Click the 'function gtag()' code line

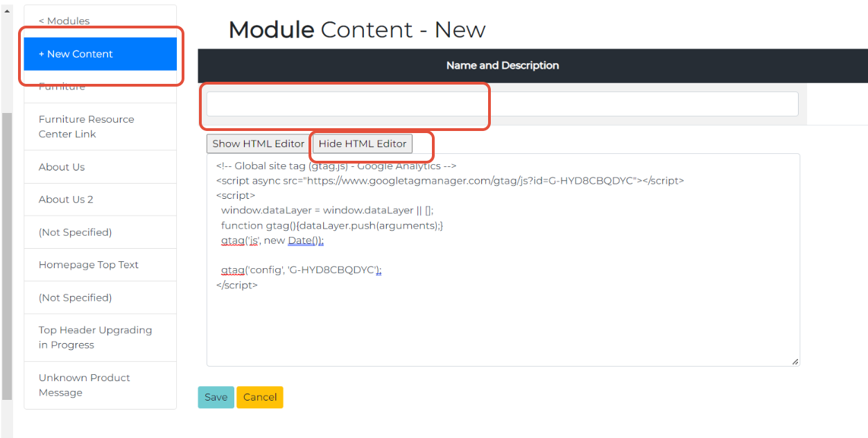tap(332, 225)
